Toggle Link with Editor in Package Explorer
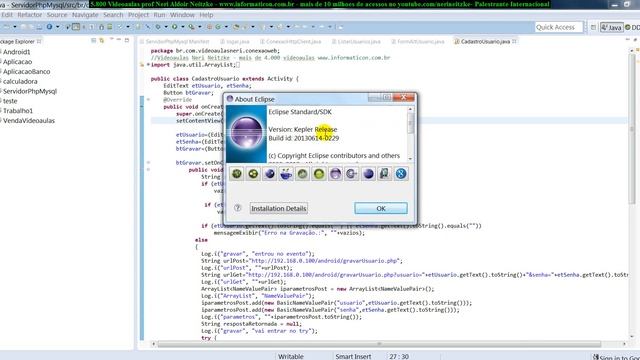 coord(102,40)
